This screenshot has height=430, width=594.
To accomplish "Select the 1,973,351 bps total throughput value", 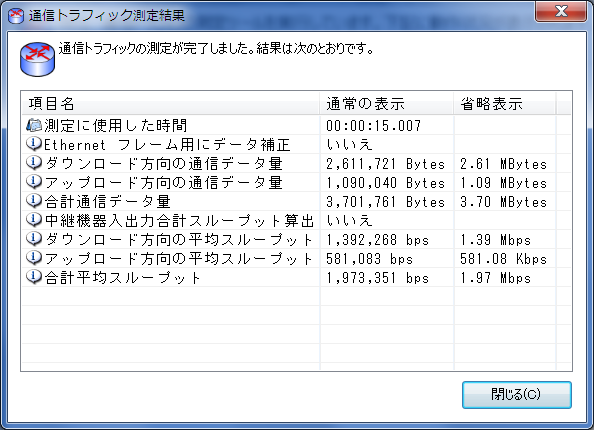I will click(377, 278).
